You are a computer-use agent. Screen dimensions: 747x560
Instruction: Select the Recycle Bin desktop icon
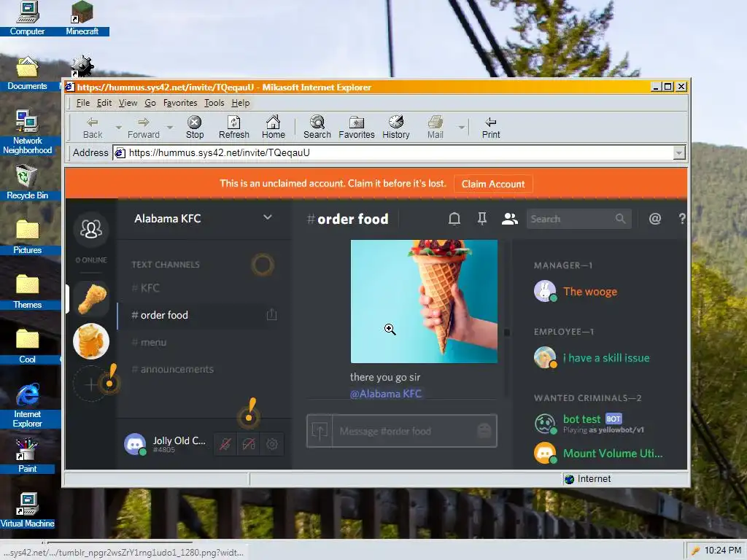[27, 182]
